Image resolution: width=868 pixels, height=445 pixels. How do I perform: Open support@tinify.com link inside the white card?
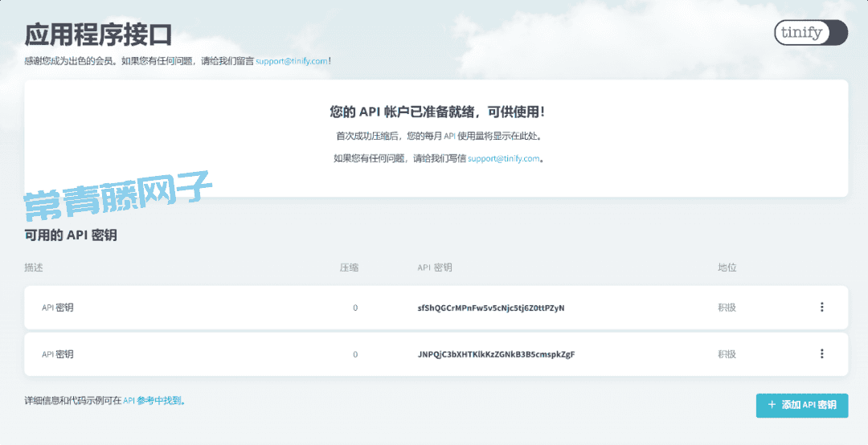[x=504, y=158]
